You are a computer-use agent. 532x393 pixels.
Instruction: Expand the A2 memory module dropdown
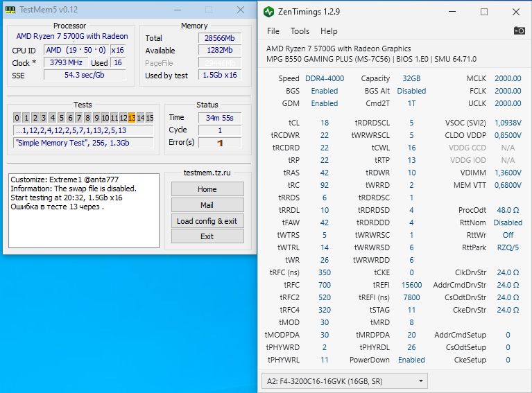(x=345, y=381)
